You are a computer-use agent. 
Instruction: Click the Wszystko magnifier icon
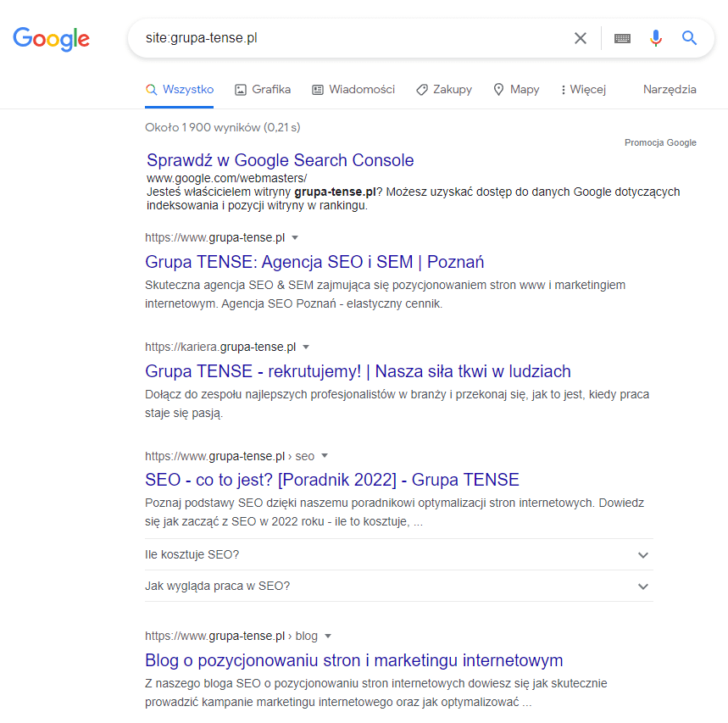click(152, 90)
